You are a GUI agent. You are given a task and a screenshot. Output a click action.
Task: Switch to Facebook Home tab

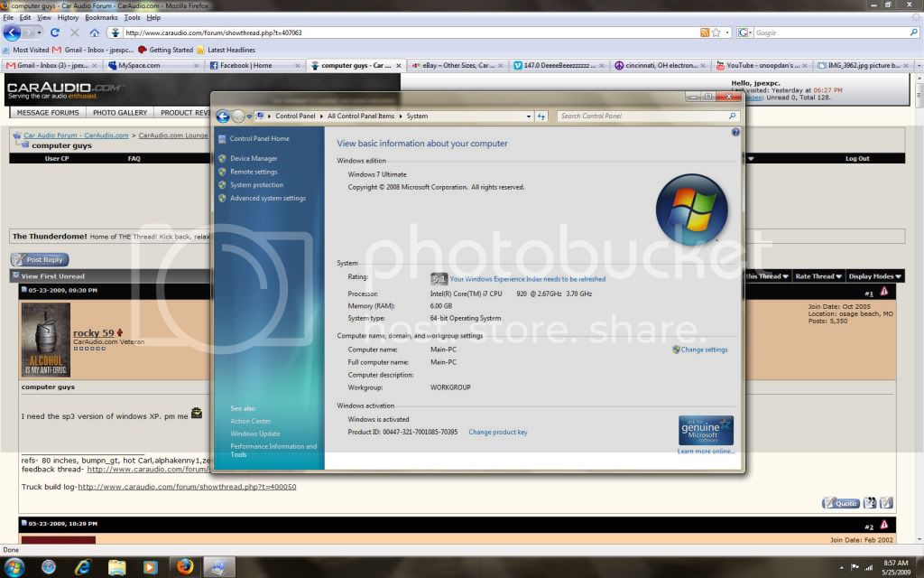(x=256, y=65)
